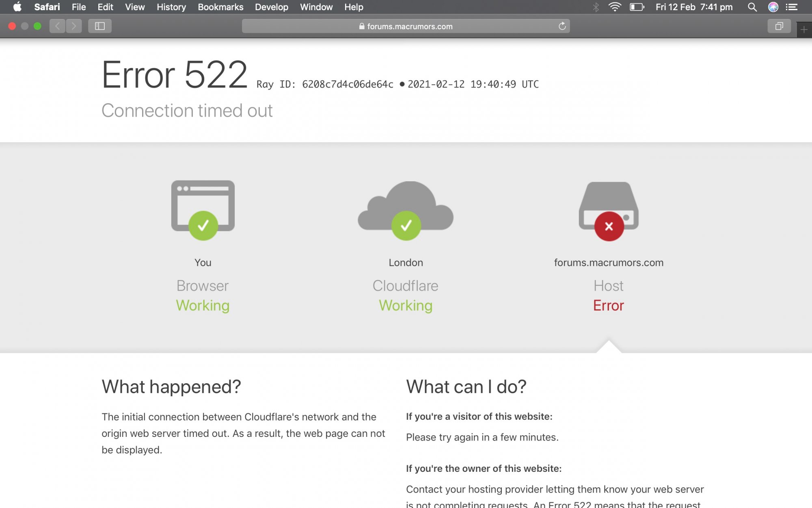Open the Help menu

point(354,7)
